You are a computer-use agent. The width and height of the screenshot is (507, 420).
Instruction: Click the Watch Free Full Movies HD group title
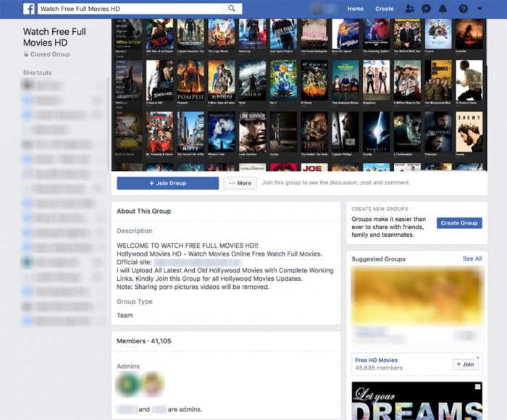click(x=54, y=37)
